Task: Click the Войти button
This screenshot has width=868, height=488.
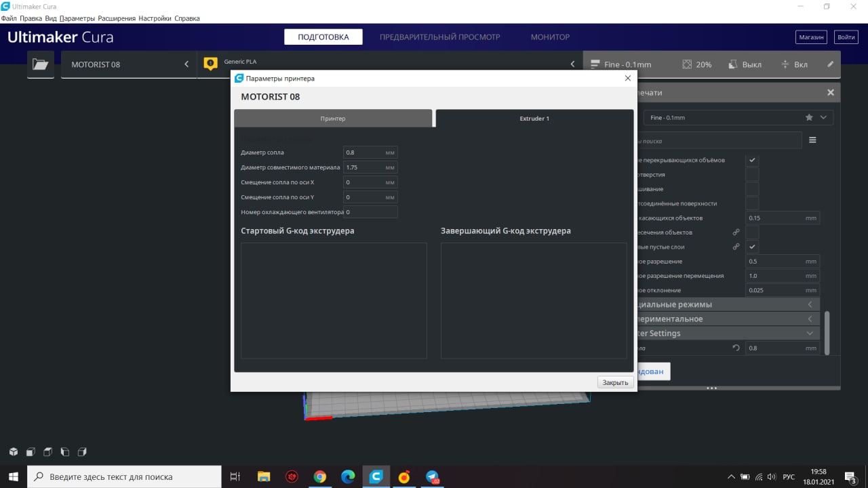Action: coord(846,37)
